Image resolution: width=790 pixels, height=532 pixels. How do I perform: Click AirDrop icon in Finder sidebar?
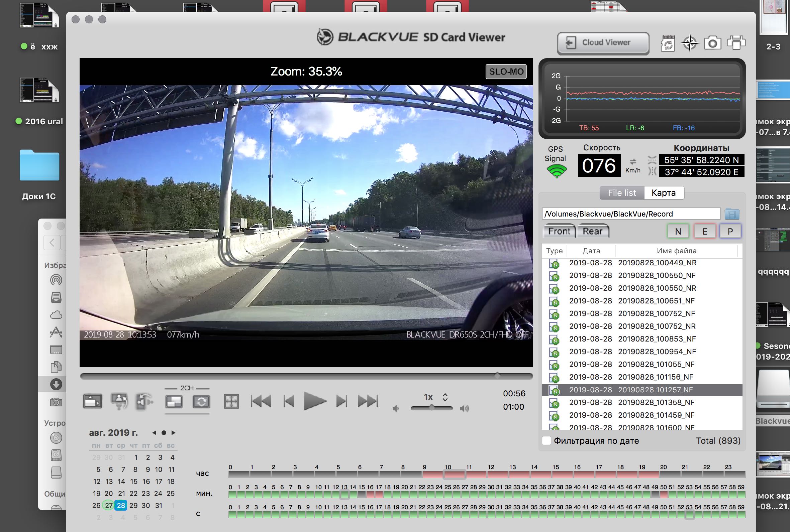56,280
